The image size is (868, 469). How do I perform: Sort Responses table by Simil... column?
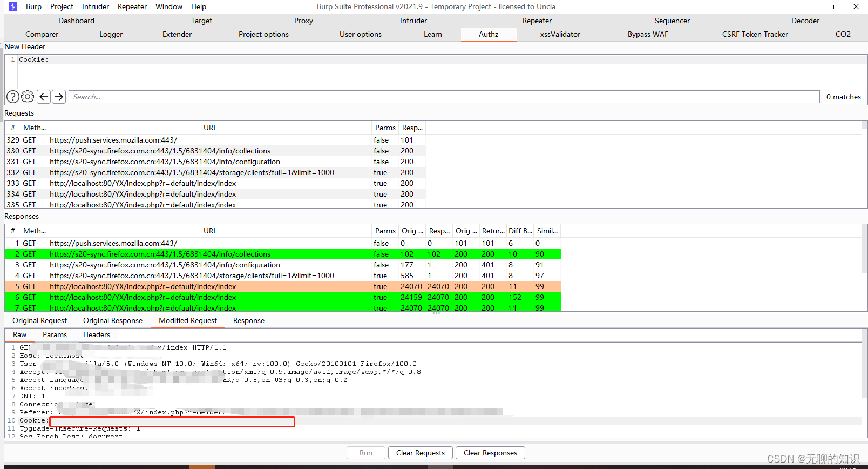(x=547, y=231)
